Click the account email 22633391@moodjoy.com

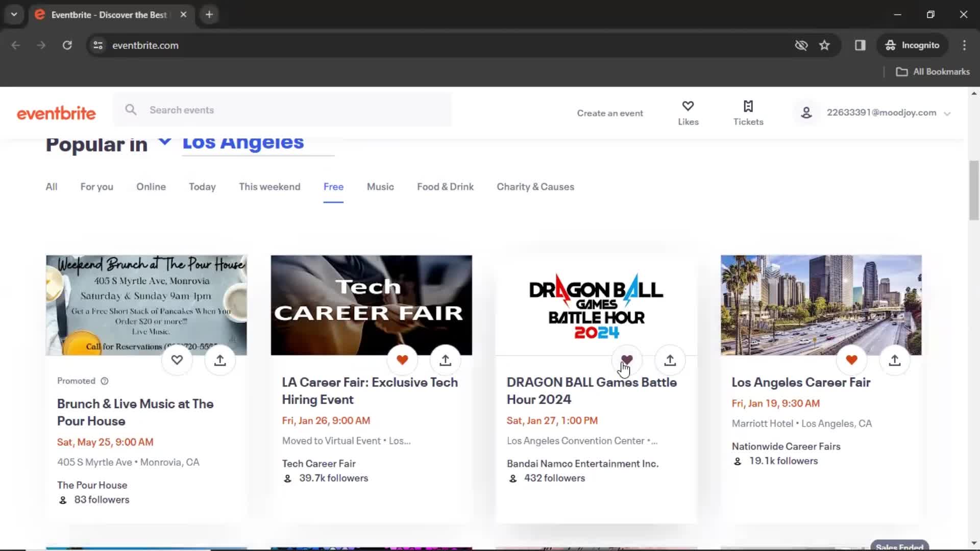pyautogui.click(x=881, y=113)
